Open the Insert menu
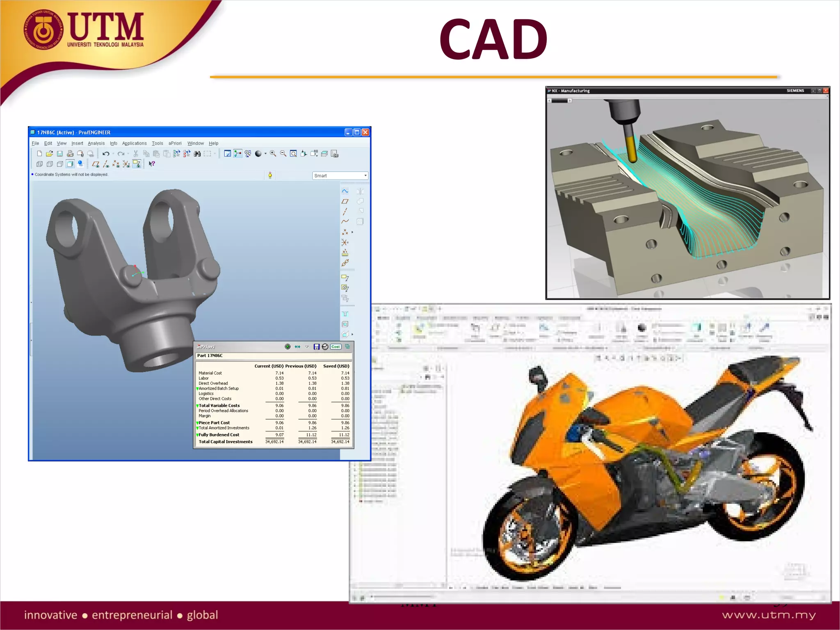Screen dimensions: 840x630 [x=77, y=144]
